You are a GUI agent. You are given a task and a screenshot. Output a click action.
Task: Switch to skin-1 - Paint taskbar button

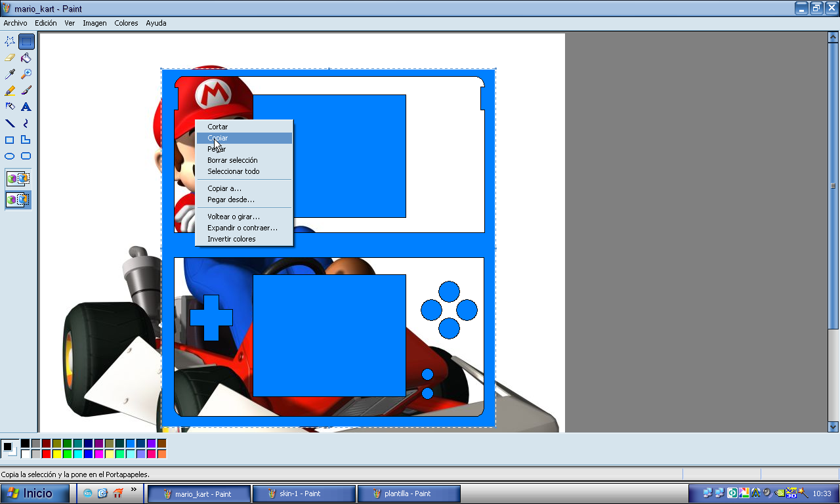point(304,493)
